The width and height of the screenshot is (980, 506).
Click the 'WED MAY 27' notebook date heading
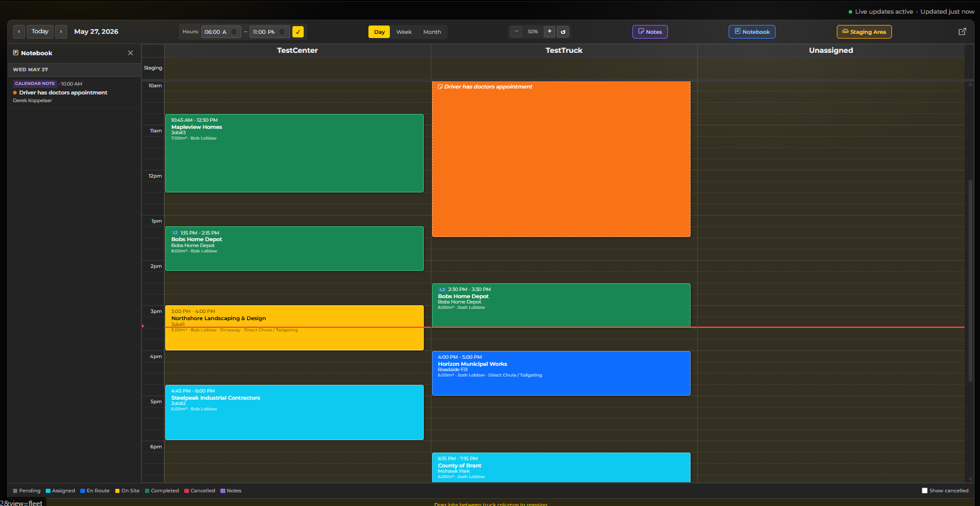[x=30, y=69]
